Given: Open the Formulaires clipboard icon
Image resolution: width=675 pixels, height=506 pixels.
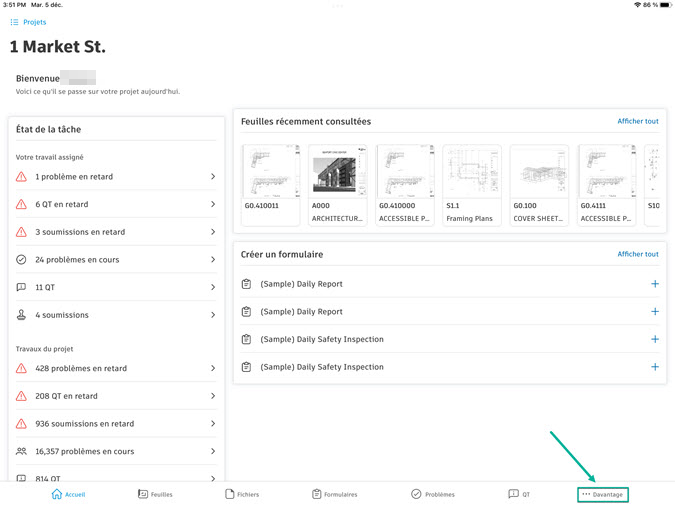Looking at the screenshot, I should pyautogui.click(x=317, y=494).
